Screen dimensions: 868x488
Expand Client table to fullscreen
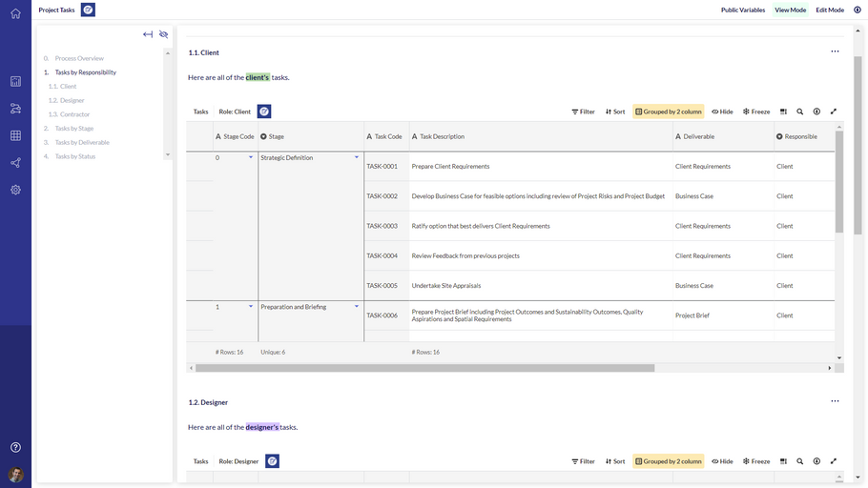click(834, 112)
